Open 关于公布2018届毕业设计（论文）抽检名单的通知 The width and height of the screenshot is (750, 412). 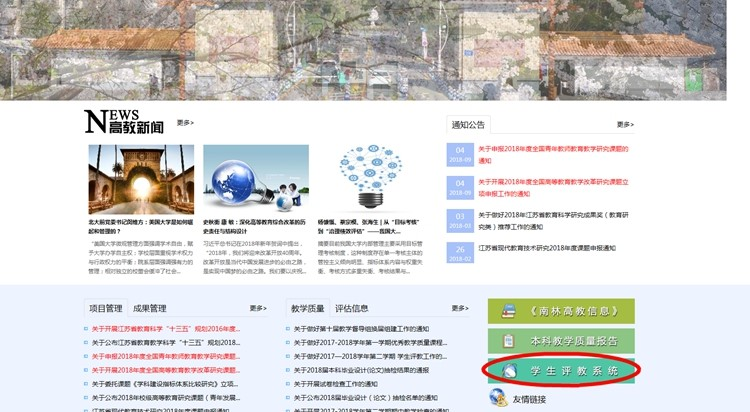tap(365, 398)
